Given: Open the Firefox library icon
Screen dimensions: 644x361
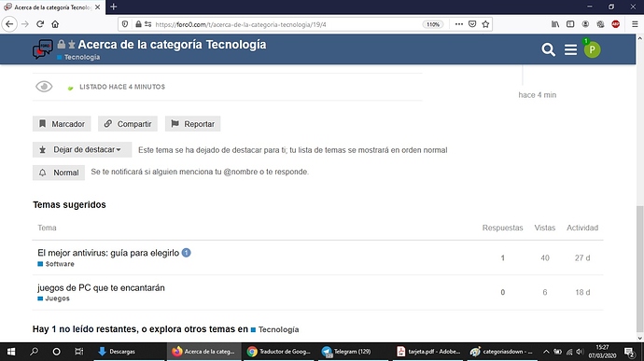Looking at the screenshot, I should pyautogui.click(x=555, y=24).
